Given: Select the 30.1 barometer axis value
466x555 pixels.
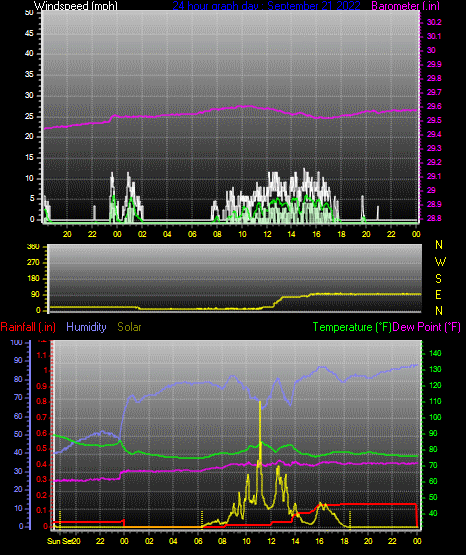Looking at the screenshot, I should 434,36.
